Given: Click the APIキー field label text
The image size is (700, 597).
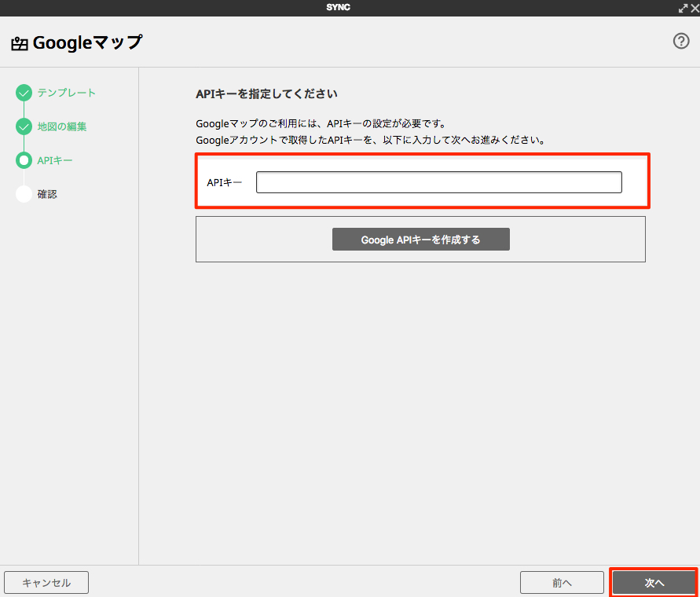Looking at the screenshot, I should [x=224, y=182].
